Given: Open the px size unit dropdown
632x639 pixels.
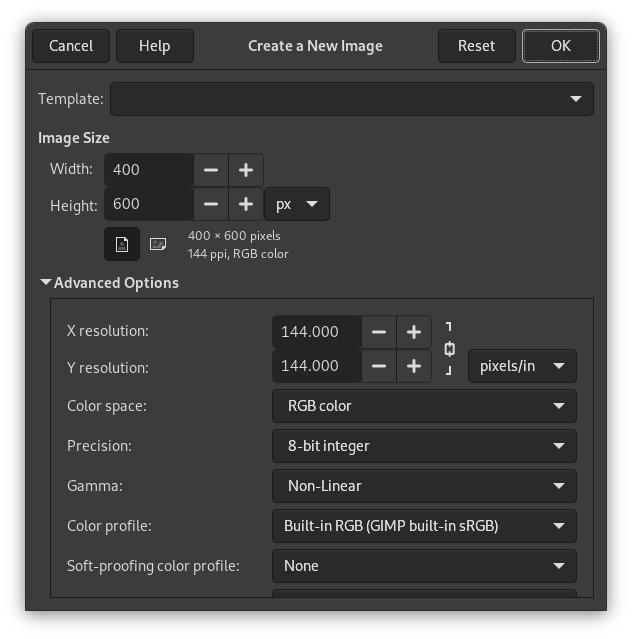Looking at the screenshot, I should (x=297, y=204).
